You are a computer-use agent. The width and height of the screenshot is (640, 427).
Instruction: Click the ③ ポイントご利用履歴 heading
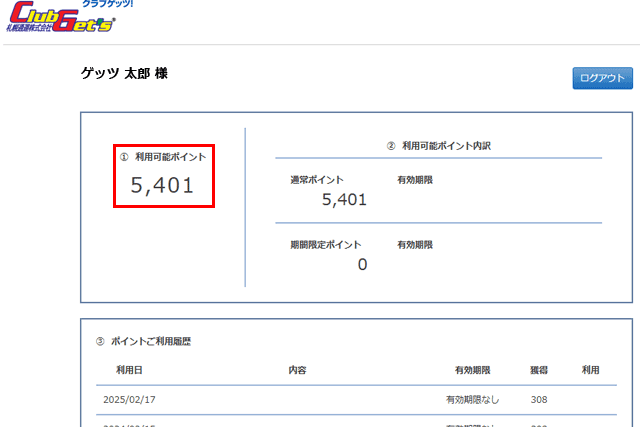pyautogui.click(x=143, y=341)
